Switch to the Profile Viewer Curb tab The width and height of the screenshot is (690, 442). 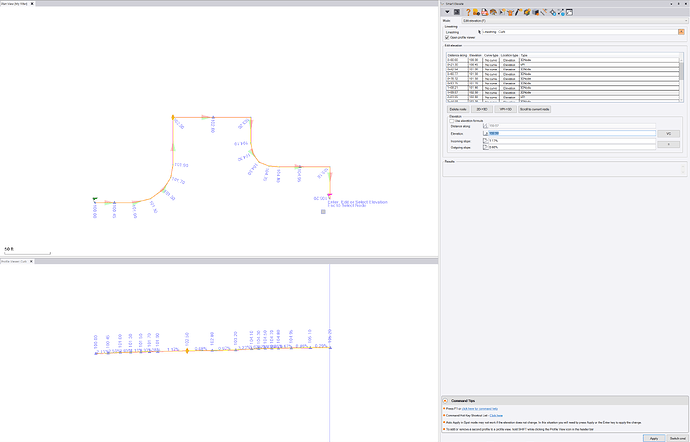[14, 262]
